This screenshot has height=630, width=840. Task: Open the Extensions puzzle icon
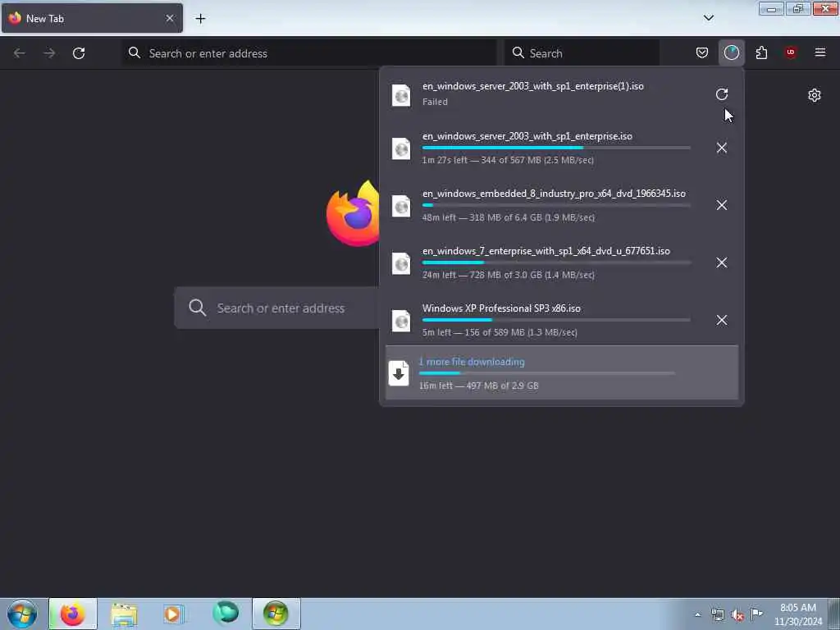761,52
